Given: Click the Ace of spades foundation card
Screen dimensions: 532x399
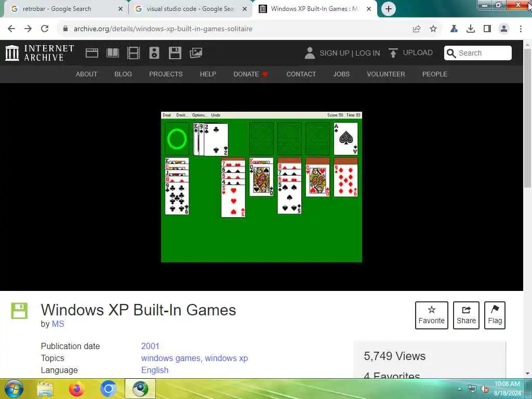Looking at the screenshot, I should (x=345, y=139).
